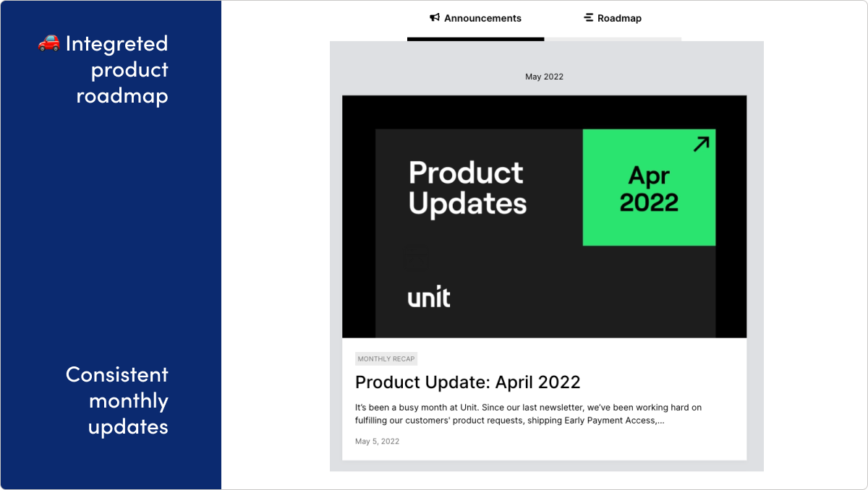
Task: Click the small blurred logo above unit wordmark
Action: [416, 258]
